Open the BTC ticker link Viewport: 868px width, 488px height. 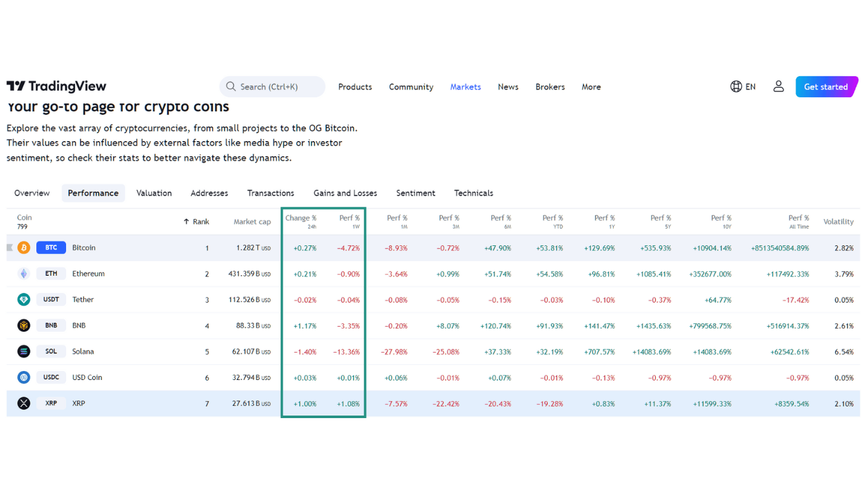click(51, 248)
